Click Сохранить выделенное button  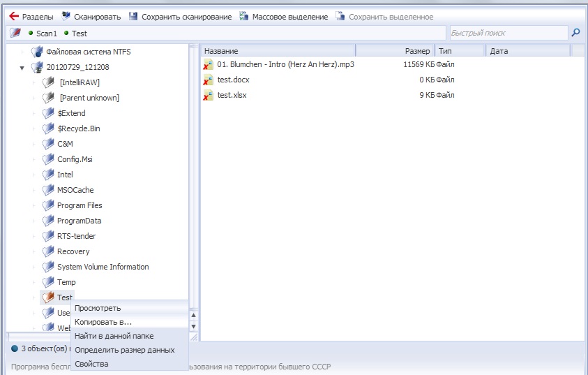click(x=384, y=17)
